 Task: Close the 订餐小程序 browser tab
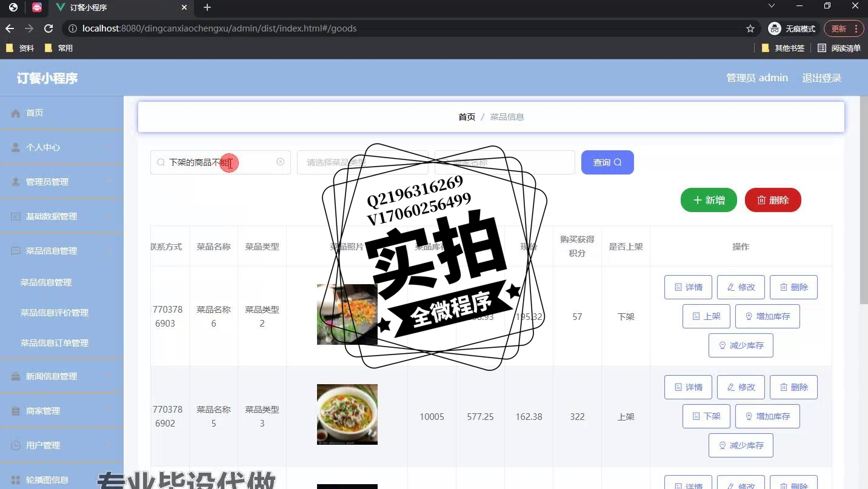pyautogui.click(x=184, y=7)
